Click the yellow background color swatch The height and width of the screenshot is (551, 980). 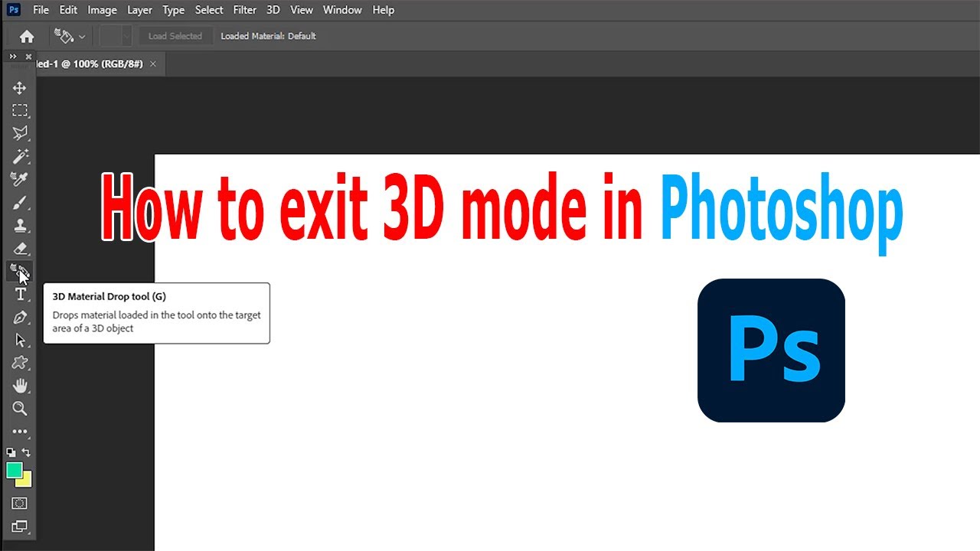[x=26, y=481]
